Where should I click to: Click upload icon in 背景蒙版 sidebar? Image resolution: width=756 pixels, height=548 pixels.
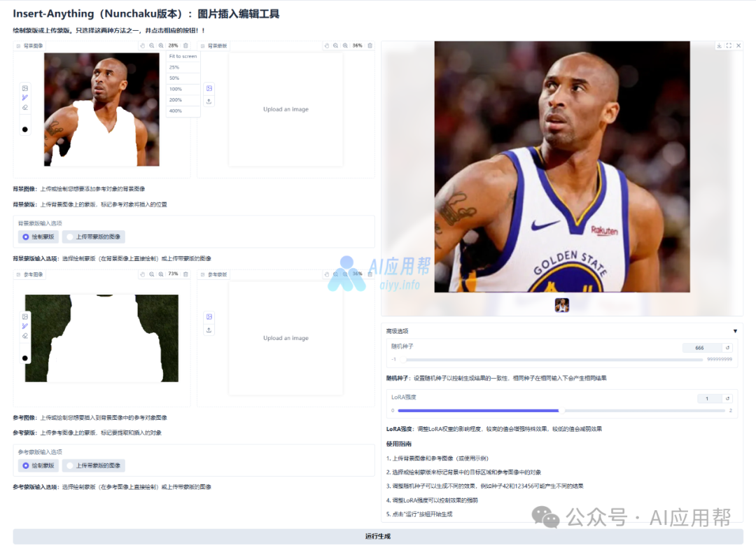(x=209, y=101)
